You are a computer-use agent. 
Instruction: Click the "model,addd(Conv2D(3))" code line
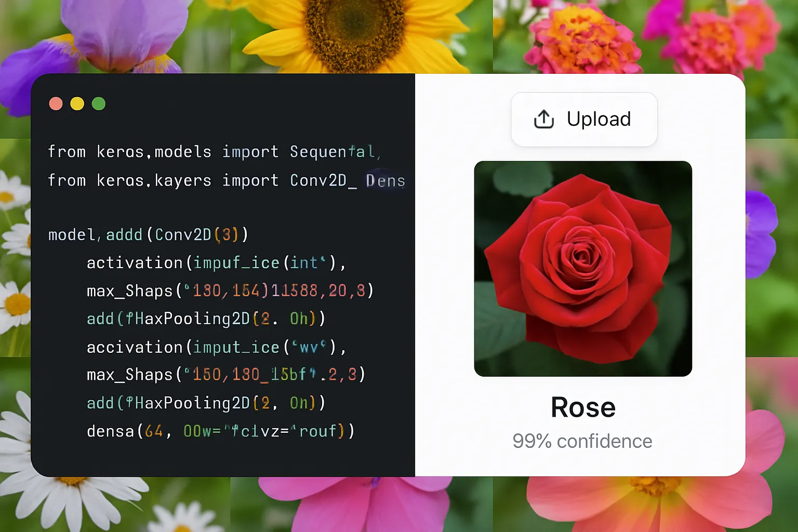[x=148, y=235]
